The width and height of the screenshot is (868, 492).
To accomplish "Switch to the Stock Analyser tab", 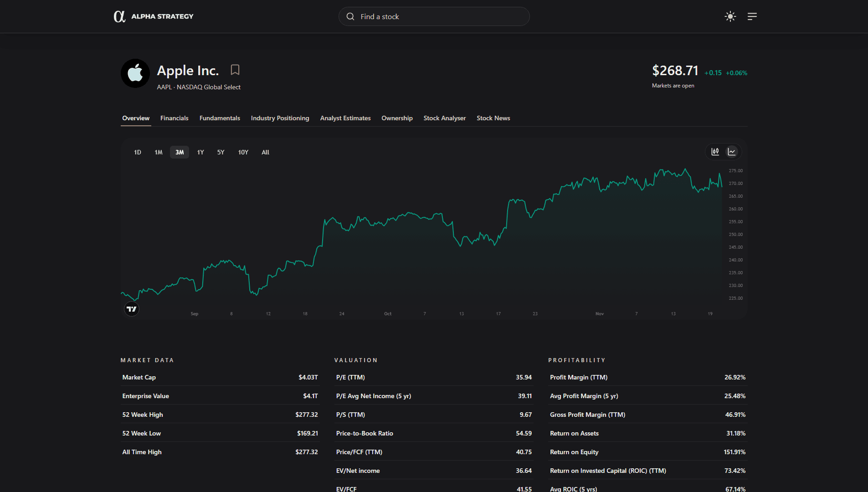I will [x=444, y=118].
